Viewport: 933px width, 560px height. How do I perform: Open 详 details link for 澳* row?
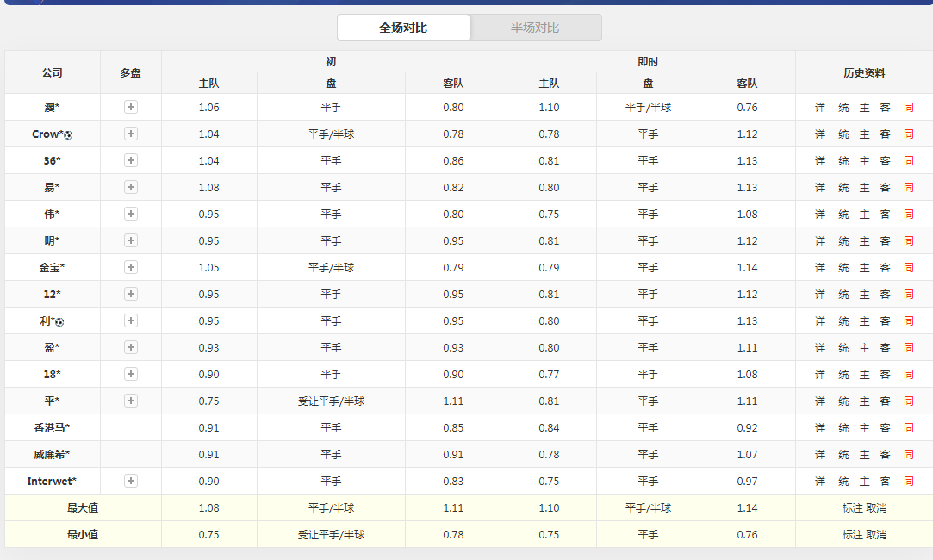click(x=820, y=108)
